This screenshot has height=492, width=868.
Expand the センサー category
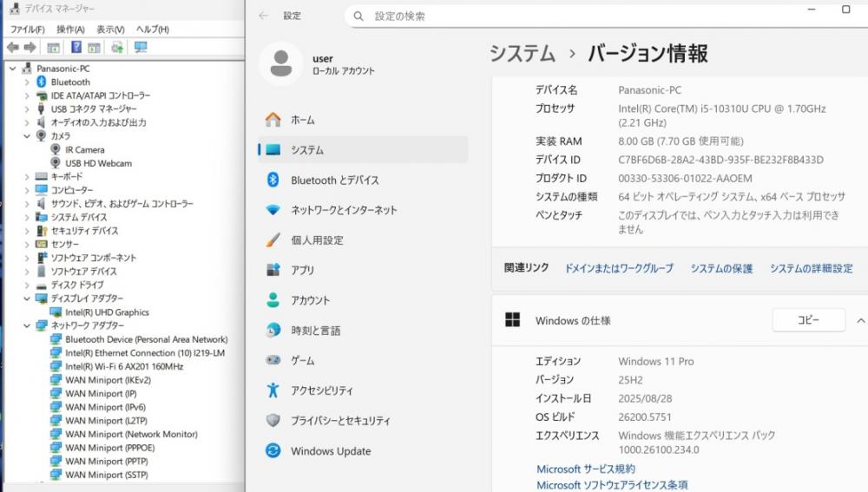tap(27, 244)
